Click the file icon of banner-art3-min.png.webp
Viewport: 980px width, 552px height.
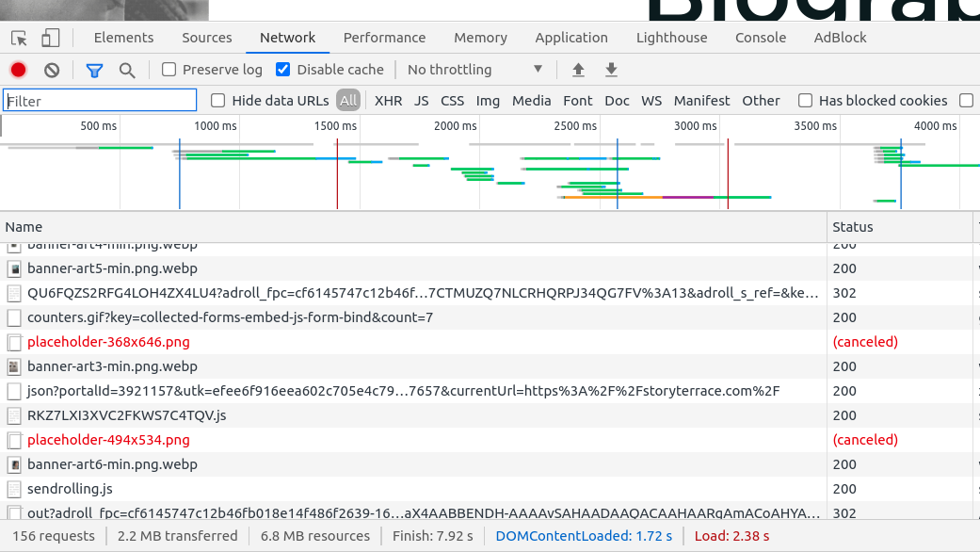(x=14, y=367)
